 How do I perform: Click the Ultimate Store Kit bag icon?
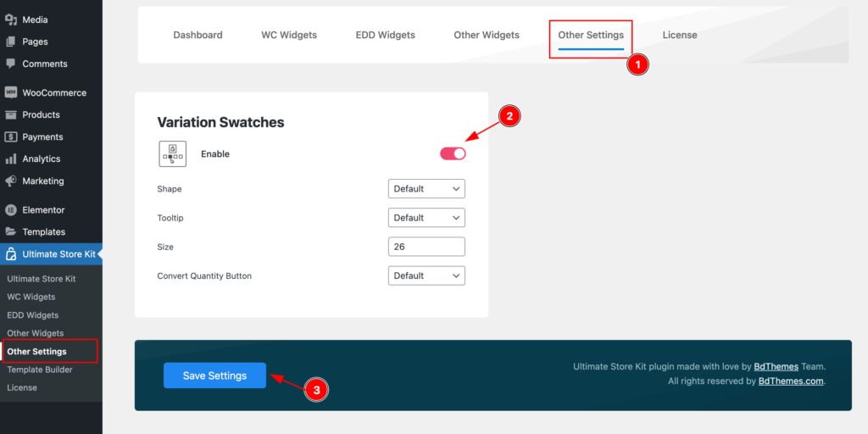10,254
